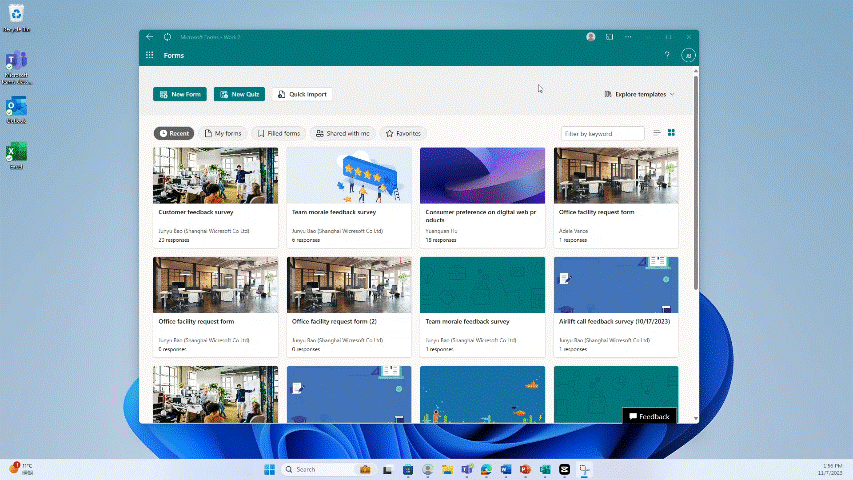Open Microsoft Teams from the taskbar
This screenshot has height=480, width=853.
466,469
